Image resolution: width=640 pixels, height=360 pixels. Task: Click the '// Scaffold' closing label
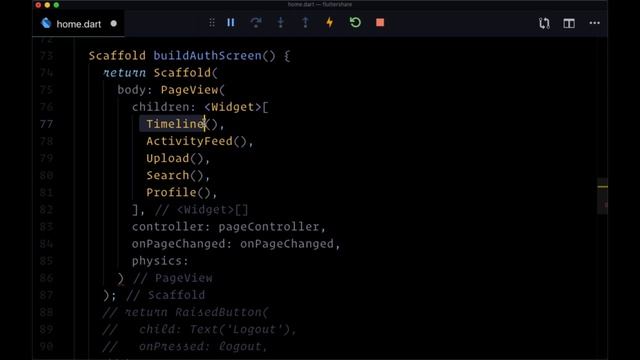[x=166, y=295]
